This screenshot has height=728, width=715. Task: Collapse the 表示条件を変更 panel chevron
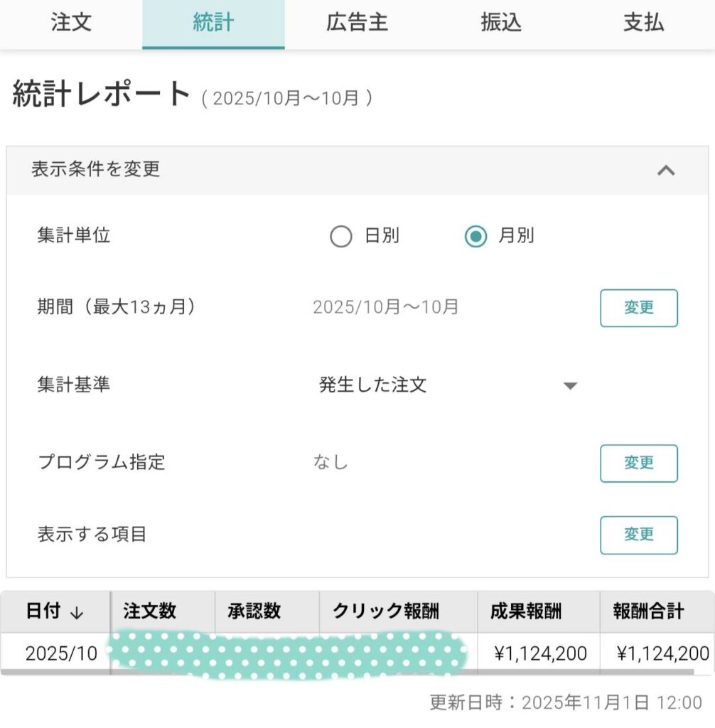click(665, 170)
